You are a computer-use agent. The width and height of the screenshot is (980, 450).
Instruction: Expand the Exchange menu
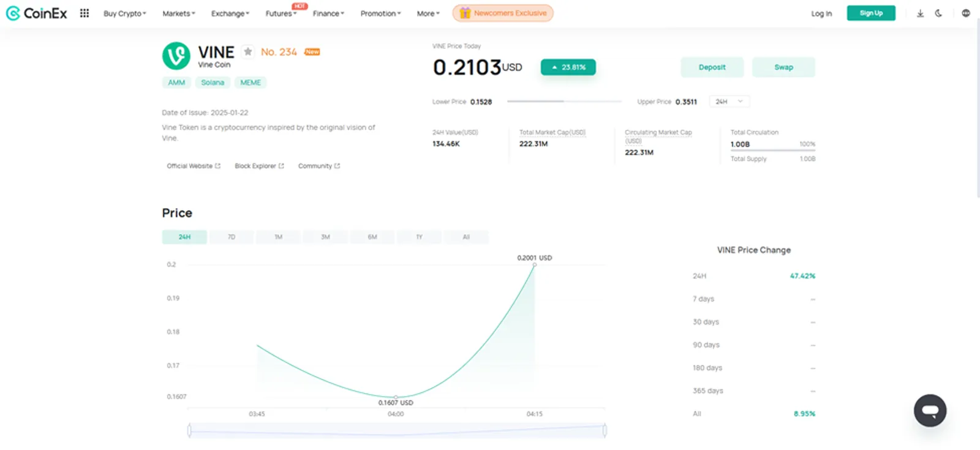point(230,13)
